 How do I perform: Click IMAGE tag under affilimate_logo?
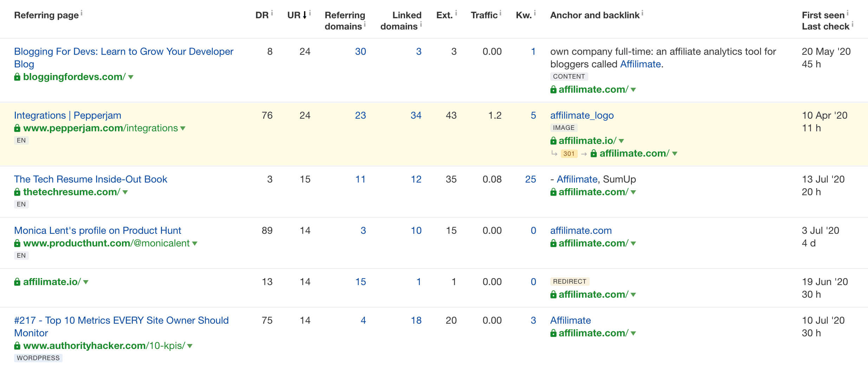pyautogui.click(x=564, y=127)
